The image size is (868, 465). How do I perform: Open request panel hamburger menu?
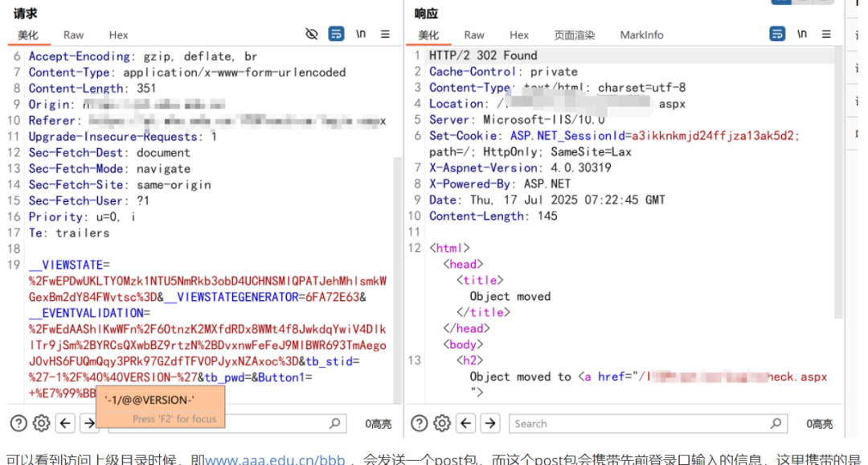(385, 34)
